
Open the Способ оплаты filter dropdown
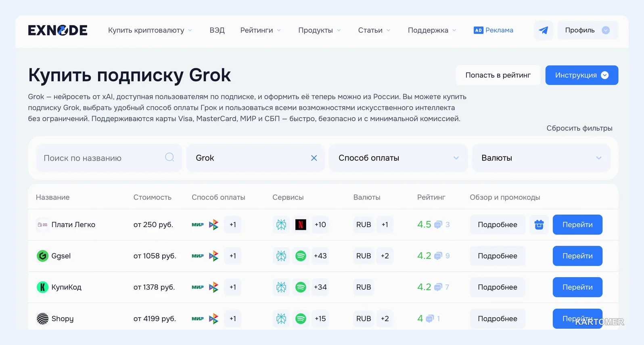(x=398, y=158)
